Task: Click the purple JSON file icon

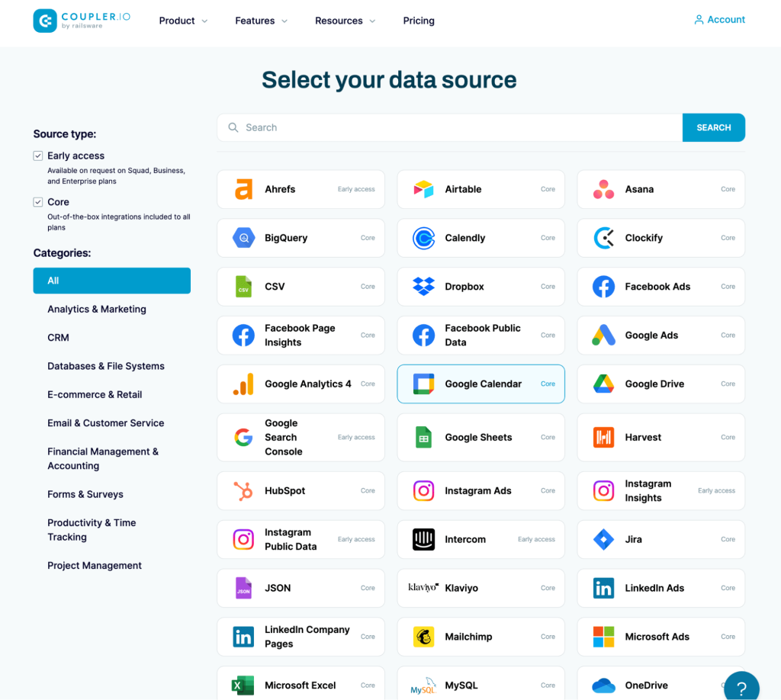Action: click(x=243, y=588)
